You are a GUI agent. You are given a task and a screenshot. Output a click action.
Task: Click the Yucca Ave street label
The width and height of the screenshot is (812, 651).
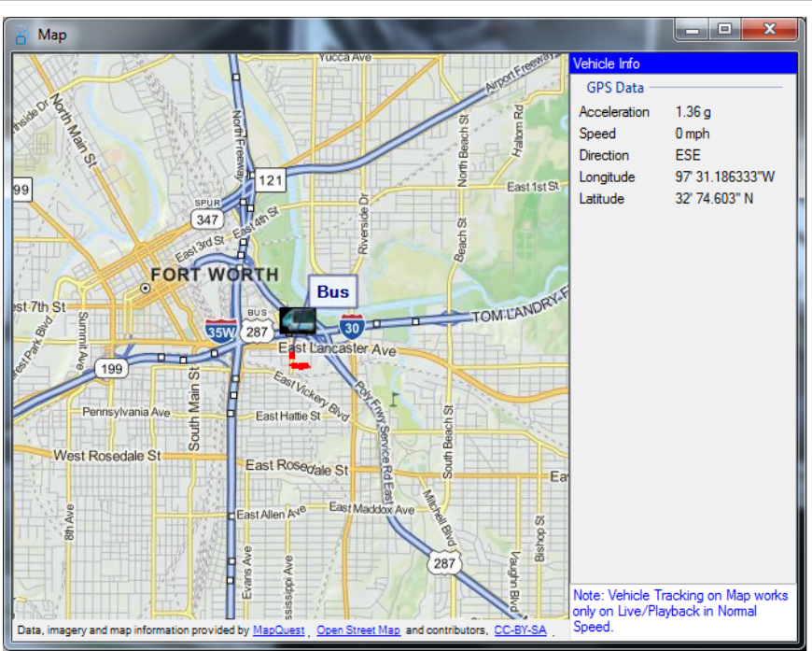click(345, 57)
